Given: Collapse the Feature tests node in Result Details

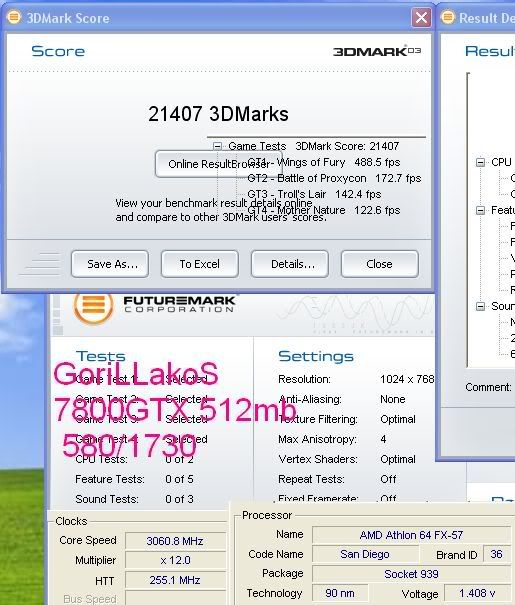Looking at the screenshot, I should tap(480, 210).
